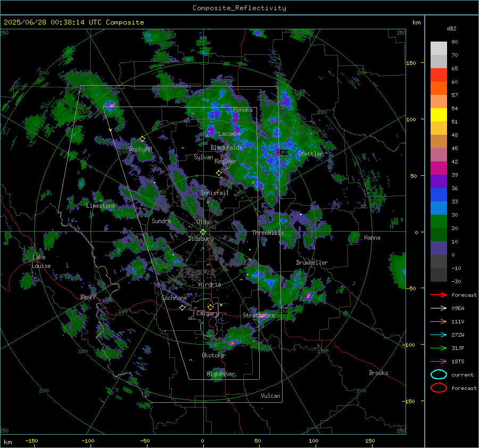Click the ThreeHills city label
The height and width of the screenshot is (448, 479).
click(268, 233)
